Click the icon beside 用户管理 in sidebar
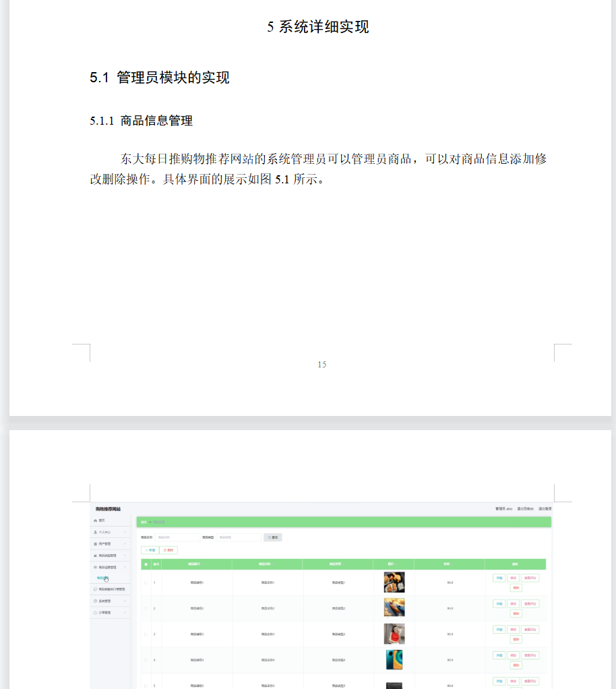 coord(95,543)
